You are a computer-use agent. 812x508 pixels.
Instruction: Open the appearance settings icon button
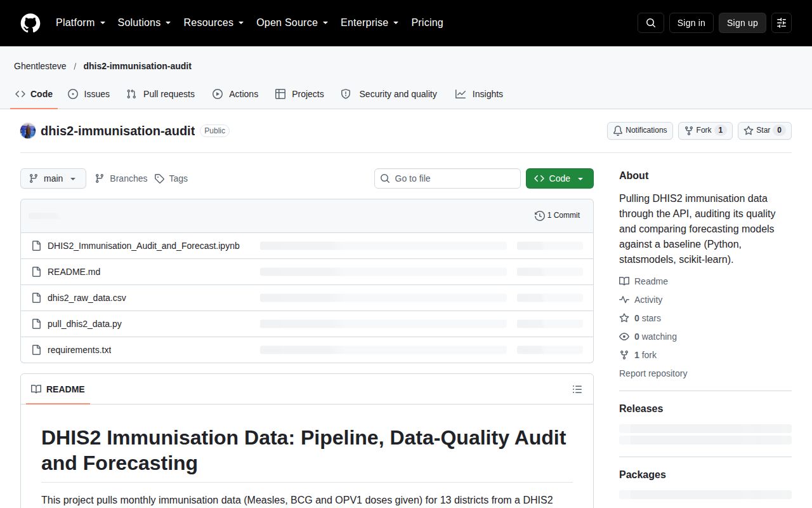[782, 23]
